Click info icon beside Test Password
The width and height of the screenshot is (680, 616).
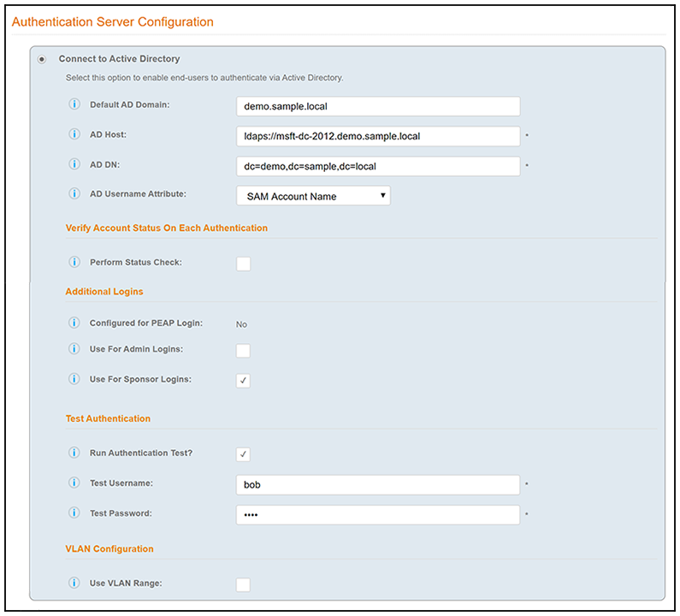74,512
